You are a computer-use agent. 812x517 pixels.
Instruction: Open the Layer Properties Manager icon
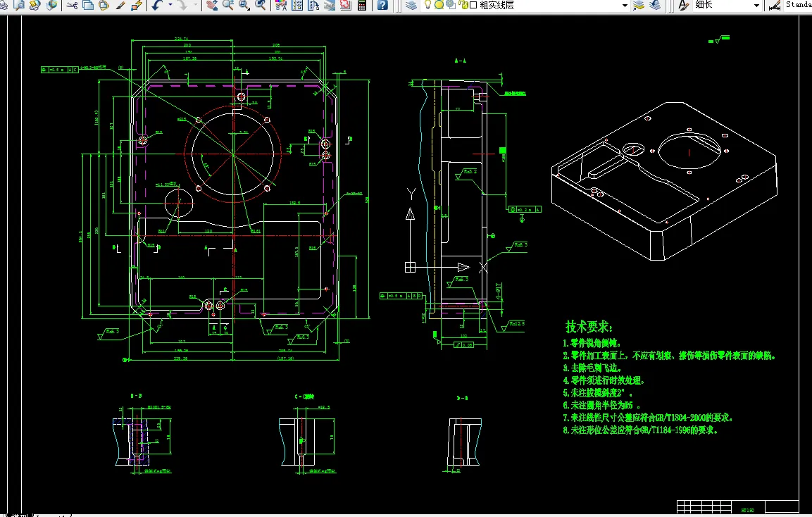click(x=411, y=5)
